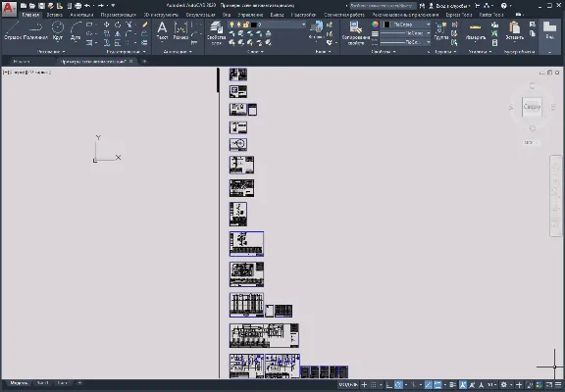Open the Текст annotation tool
The width and height of the screenshot is (565, 392).
tap(162, 30)
